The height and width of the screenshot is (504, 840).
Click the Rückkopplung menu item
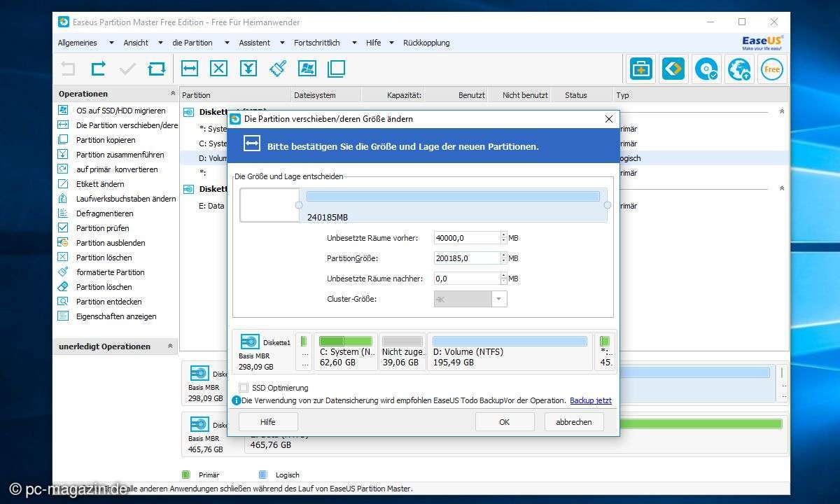click(426, 43)
